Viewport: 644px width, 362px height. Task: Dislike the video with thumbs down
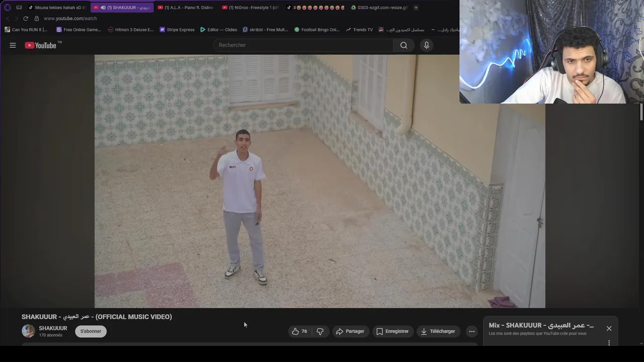point(320,331)
